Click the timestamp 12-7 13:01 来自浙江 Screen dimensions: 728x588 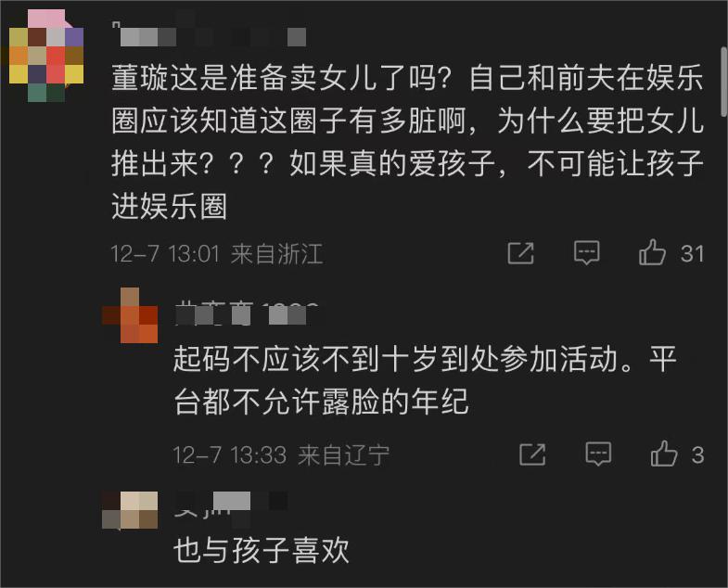217,254
